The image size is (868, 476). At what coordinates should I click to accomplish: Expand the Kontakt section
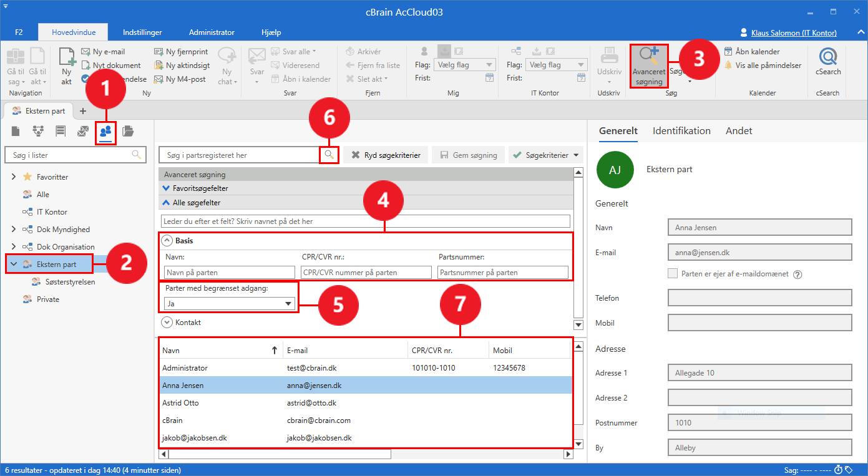(166, 323)
